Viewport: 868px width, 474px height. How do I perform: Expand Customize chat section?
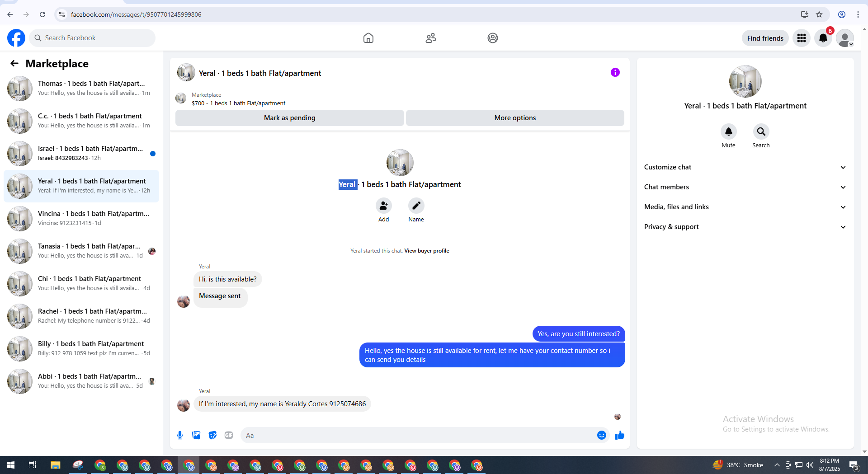(x=745, y=167)
